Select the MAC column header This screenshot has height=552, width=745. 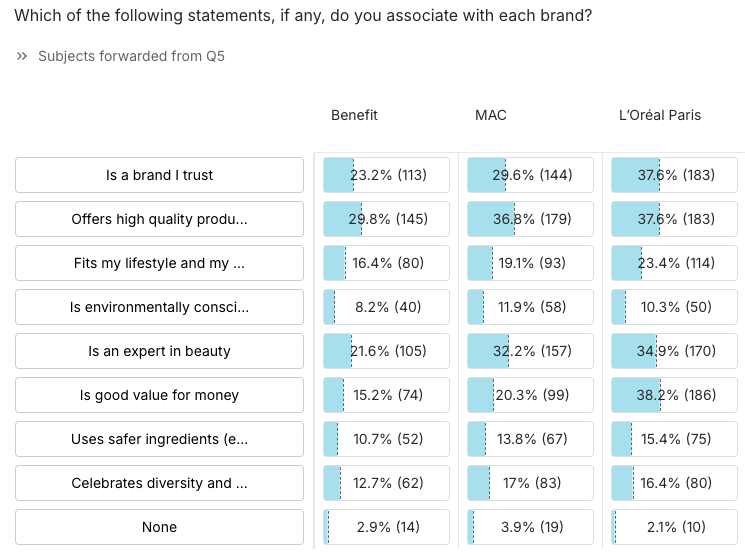pyautogui.click(x=491, y=115)
